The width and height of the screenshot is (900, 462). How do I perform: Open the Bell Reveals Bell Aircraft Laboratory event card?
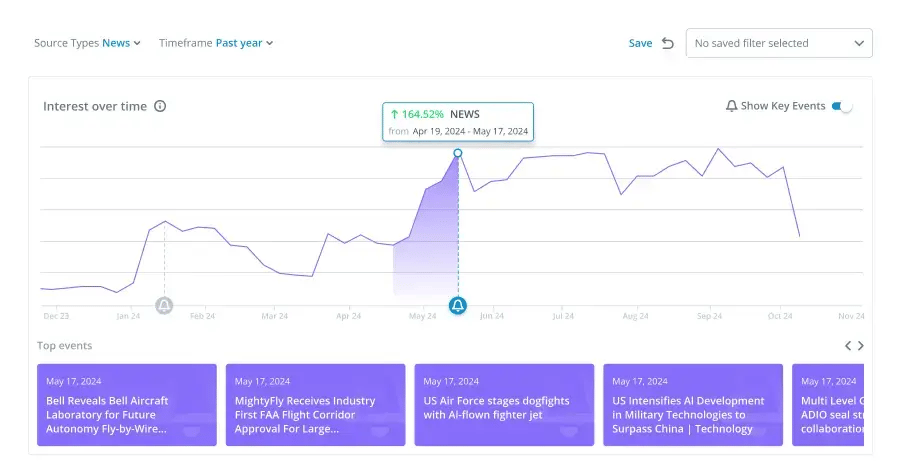127,405
